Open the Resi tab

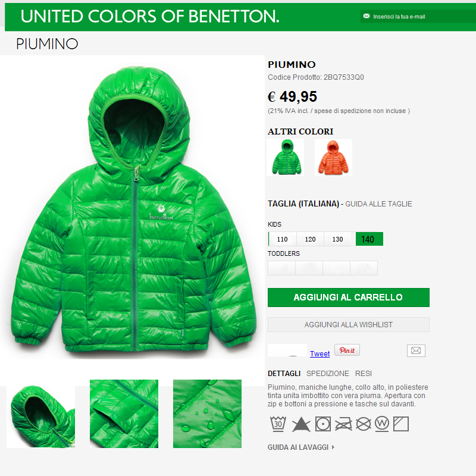pyautogui.click(x=364, y=374)
